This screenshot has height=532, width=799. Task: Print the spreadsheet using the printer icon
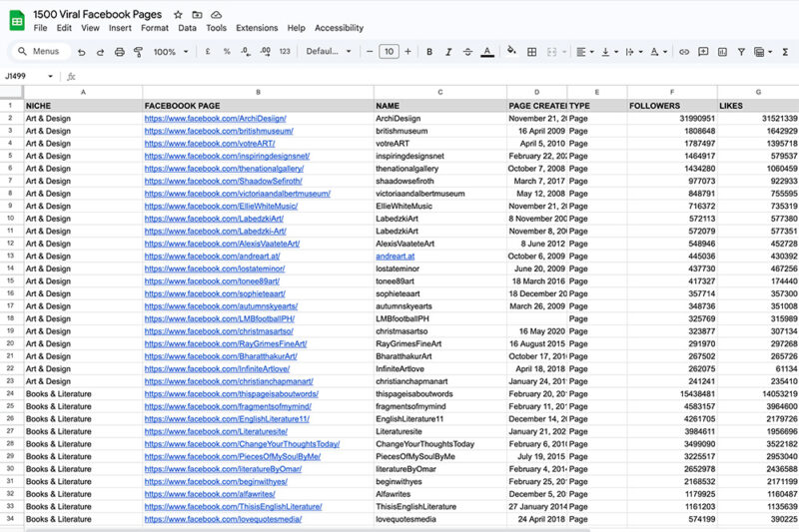click(x=119, y=52)
